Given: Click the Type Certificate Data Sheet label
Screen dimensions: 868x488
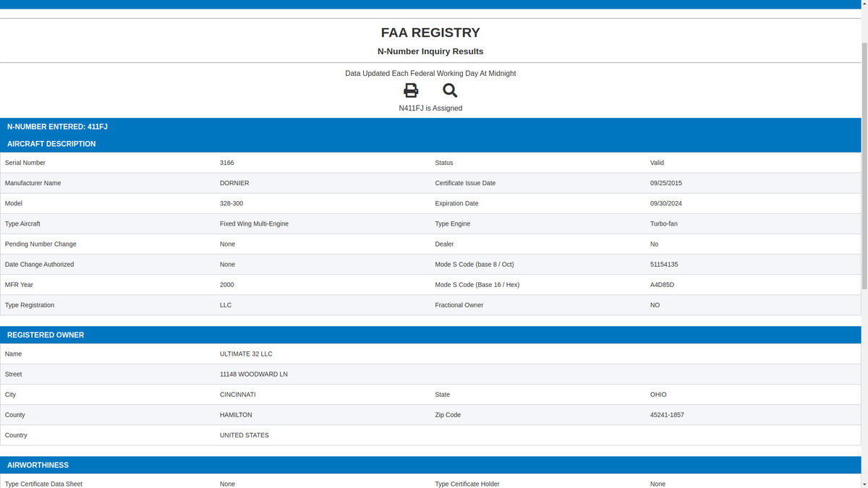Looking at the screenshot, I should (43, 484).
